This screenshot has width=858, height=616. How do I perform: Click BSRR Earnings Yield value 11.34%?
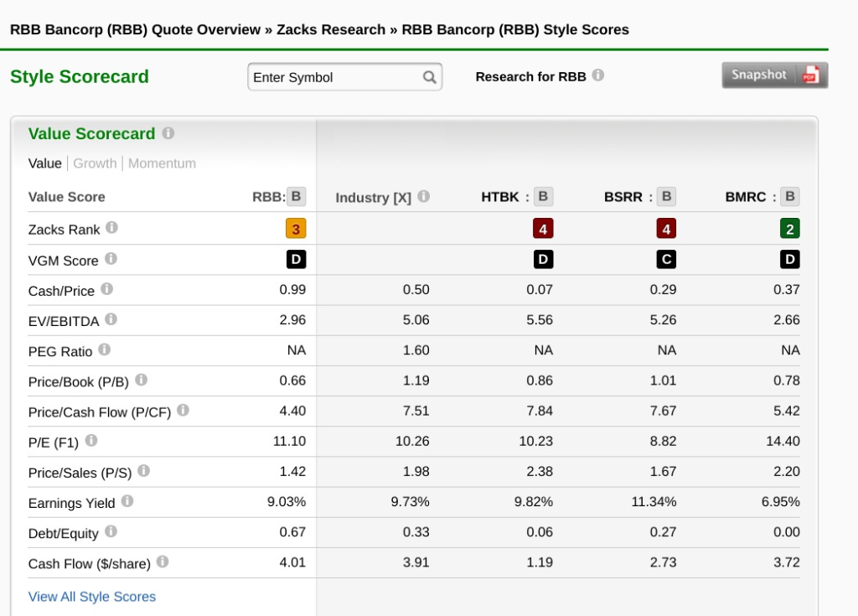pos(654,501)
